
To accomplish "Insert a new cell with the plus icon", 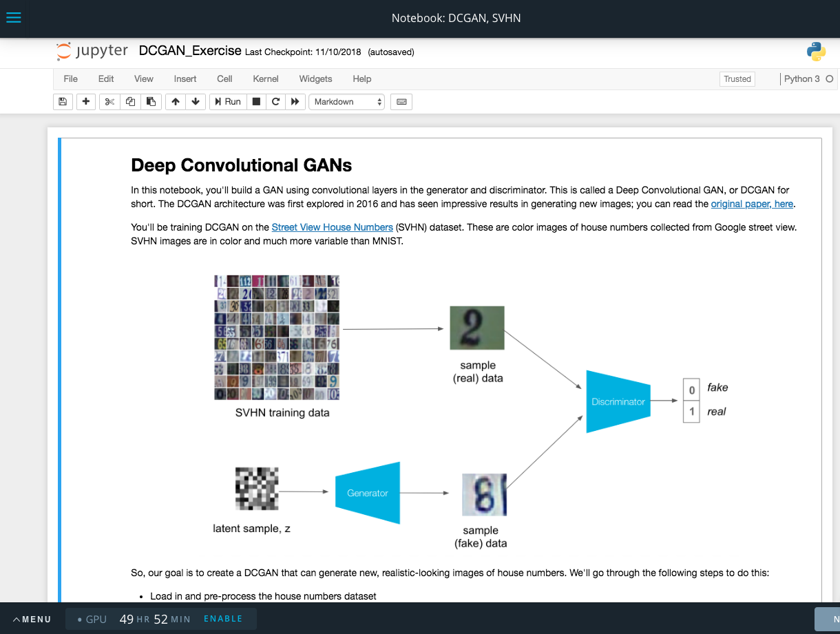I will (x=85, y=101).
